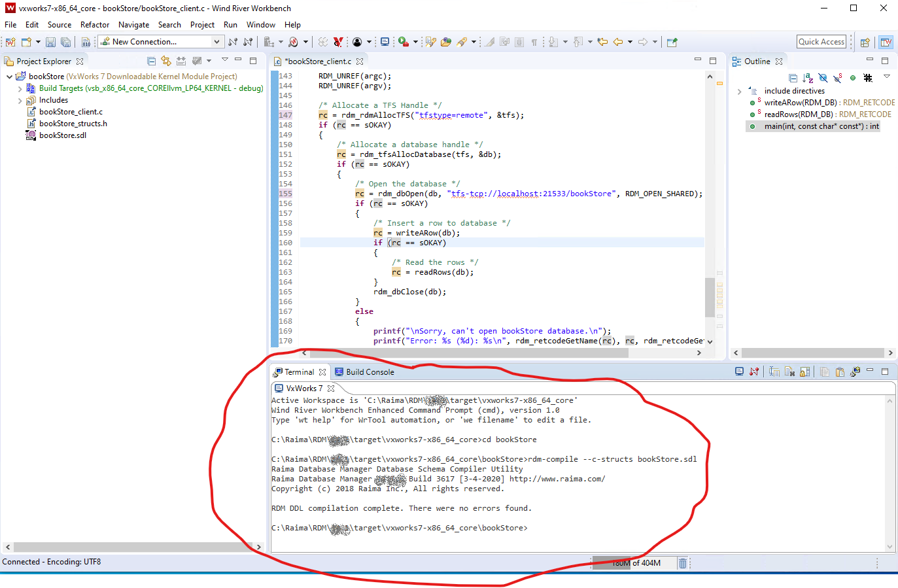The height and width of the screenshot is (588, 898).
Task: Open the New wizard dropdown arrow
Action: point(37,42)
